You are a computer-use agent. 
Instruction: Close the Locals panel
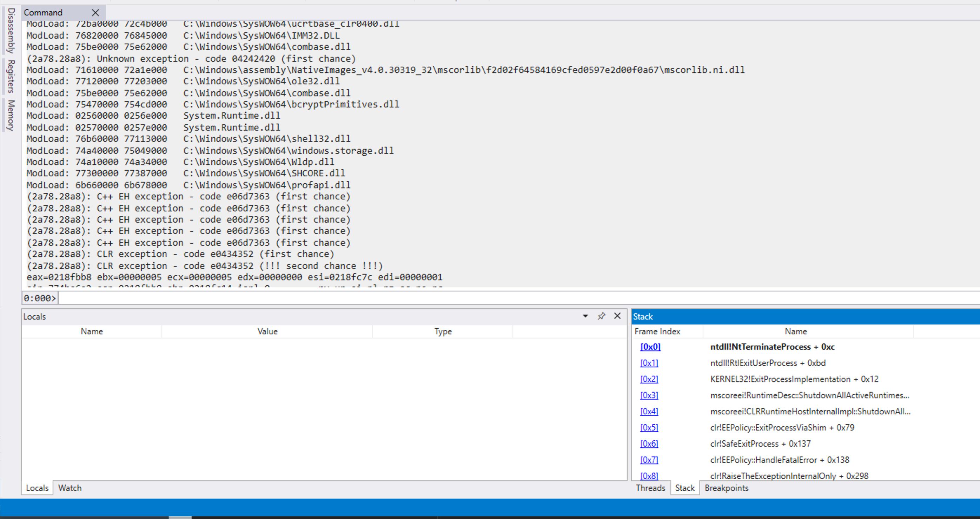click(x=617, y=316)
